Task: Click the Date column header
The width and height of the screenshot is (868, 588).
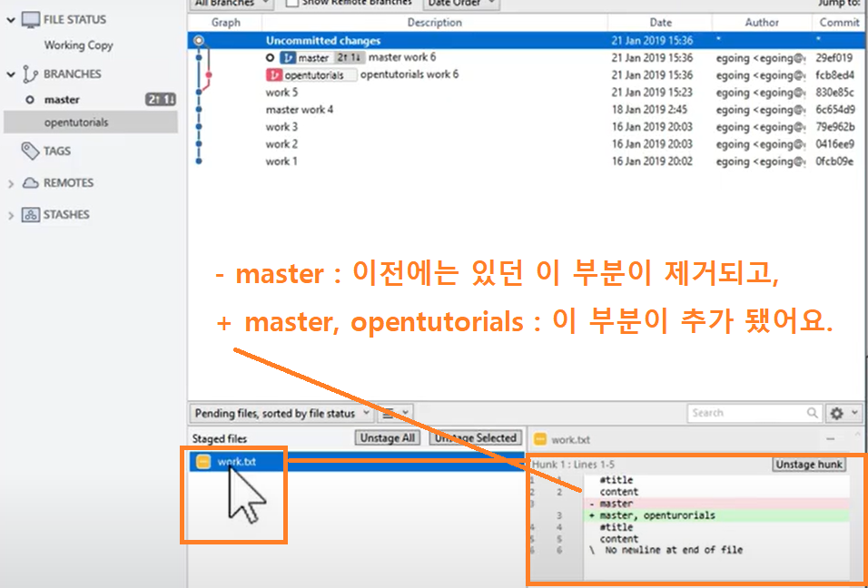Action: (x=660, y=23)
